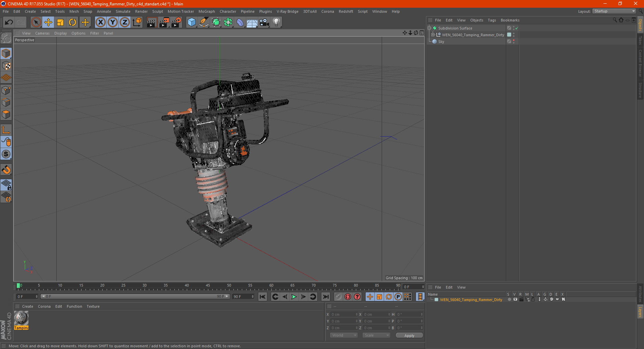Image resolution: width=644 pixels, height=349 pixels.
Task: Toggle Sky object visibility dots
Action: [x=514, y=42]
